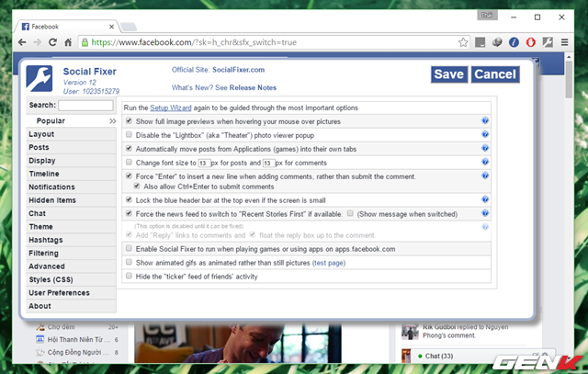
Task: Open help for full image previews option
Action: coord(485,120)
